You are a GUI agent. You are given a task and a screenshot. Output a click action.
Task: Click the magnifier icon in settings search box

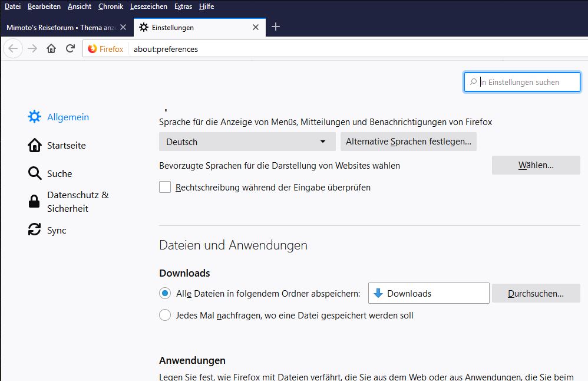473,82
